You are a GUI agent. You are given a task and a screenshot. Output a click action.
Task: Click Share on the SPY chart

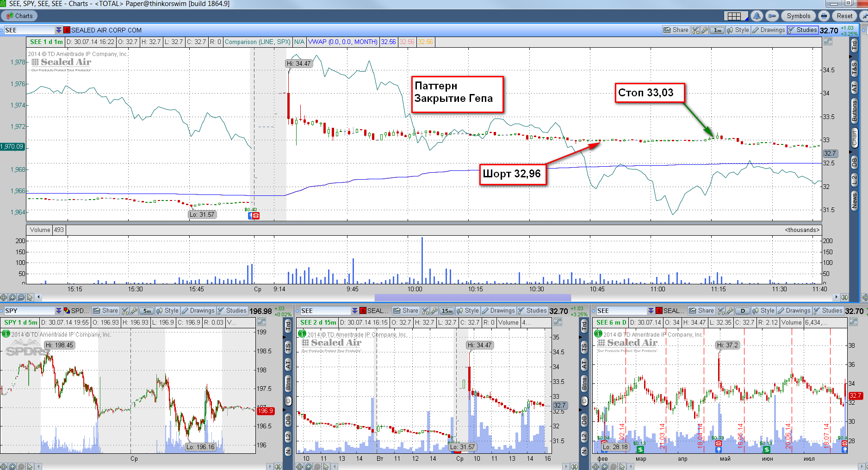point(105,311)
